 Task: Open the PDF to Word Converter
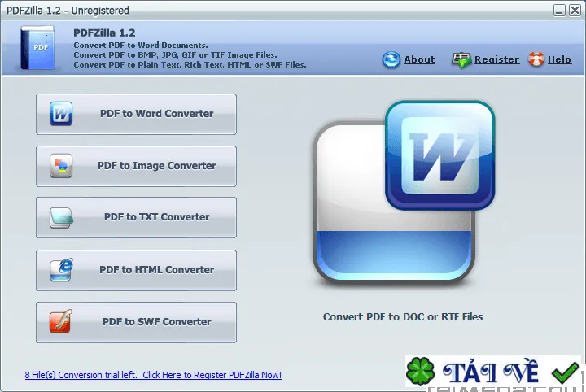coord(137,114)
